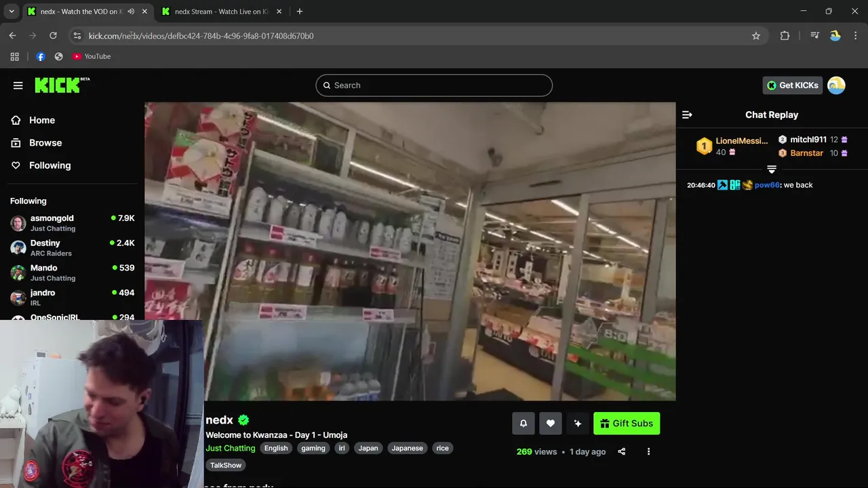The height and width of the screenshot is (488, 868).
Task: Click the Gift Subs button
Action: click(627, 424)
